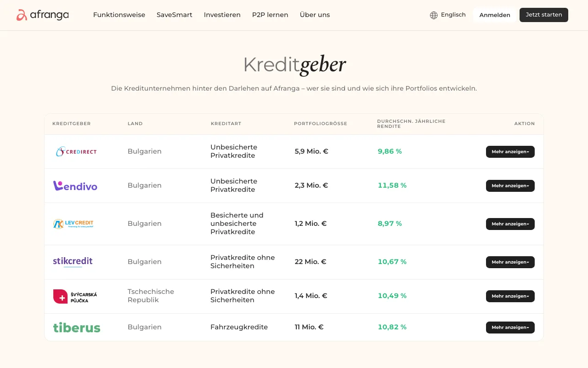Click the Durchschn. jährliche Rendite header
Image resolution: width=588 pixels, height=368 pixels.
(x=412, y=124)
